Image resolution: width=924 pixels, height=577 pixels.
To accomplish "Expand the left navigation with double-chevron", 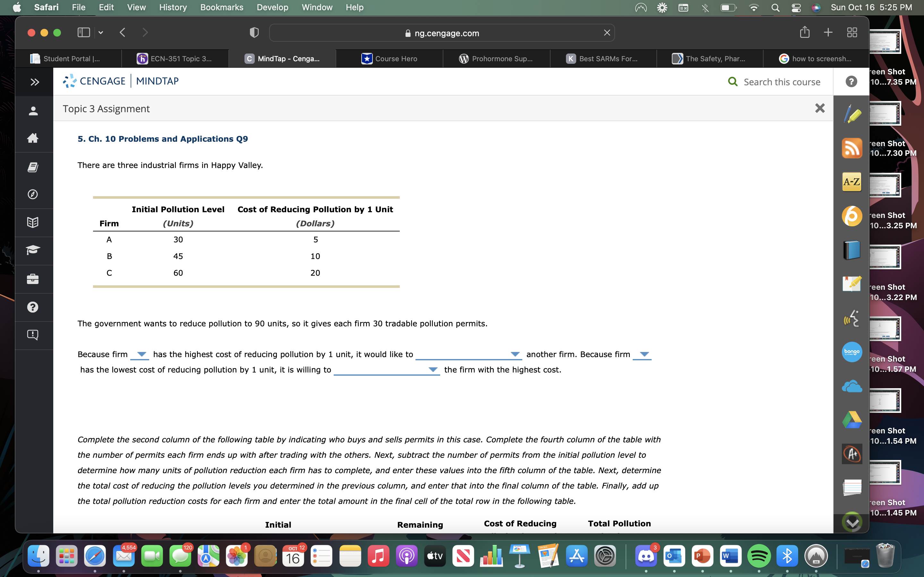I will [x=34, y=81].
